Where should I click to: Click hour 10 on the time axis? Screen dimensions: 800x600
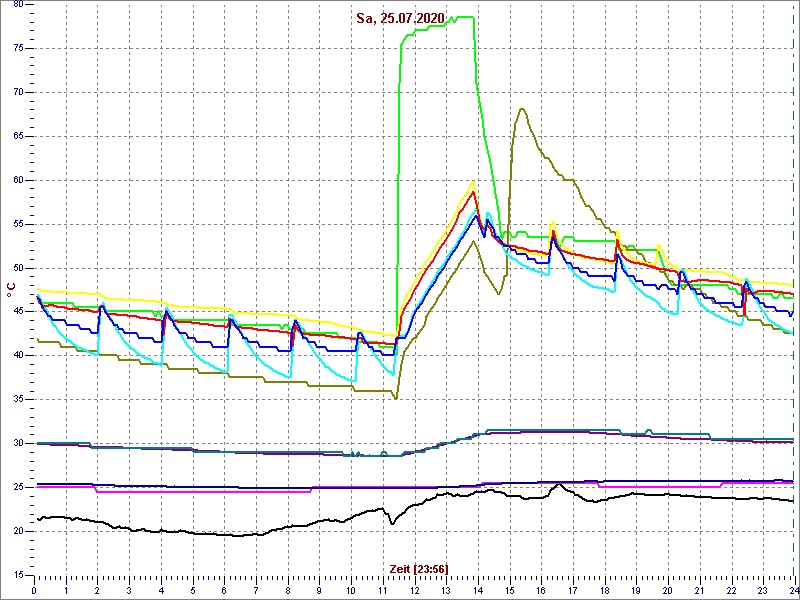click(351, 590)
